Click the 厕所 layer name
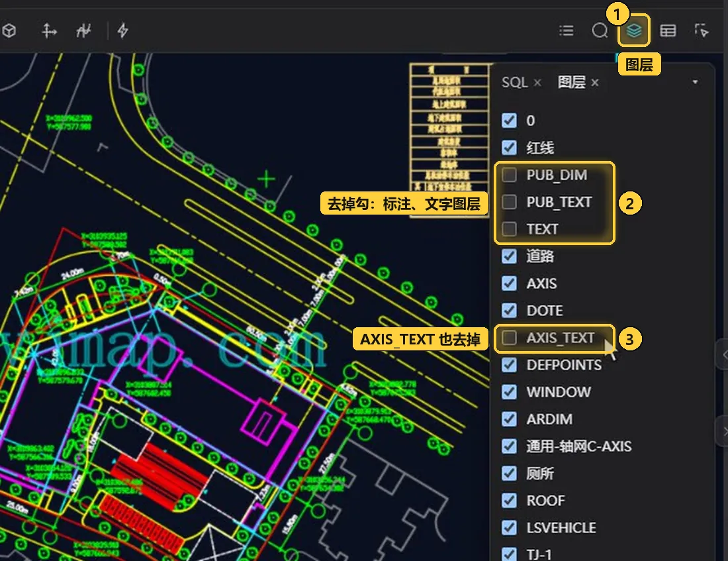 click(540, 473)
